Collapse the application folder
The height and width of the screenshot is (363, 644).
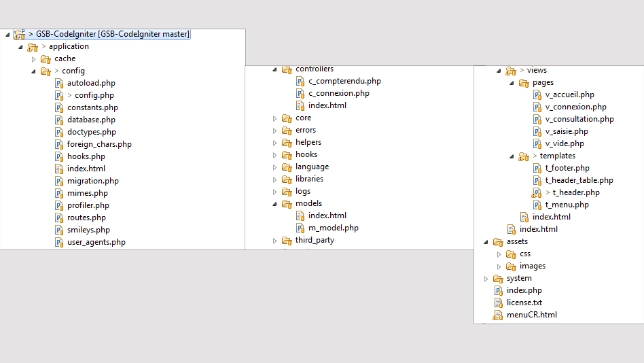tap(20, 47)
